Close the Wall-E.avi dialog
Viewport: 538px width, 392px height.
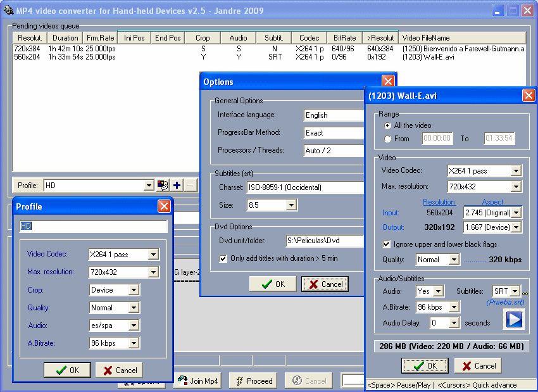[529, 96]
